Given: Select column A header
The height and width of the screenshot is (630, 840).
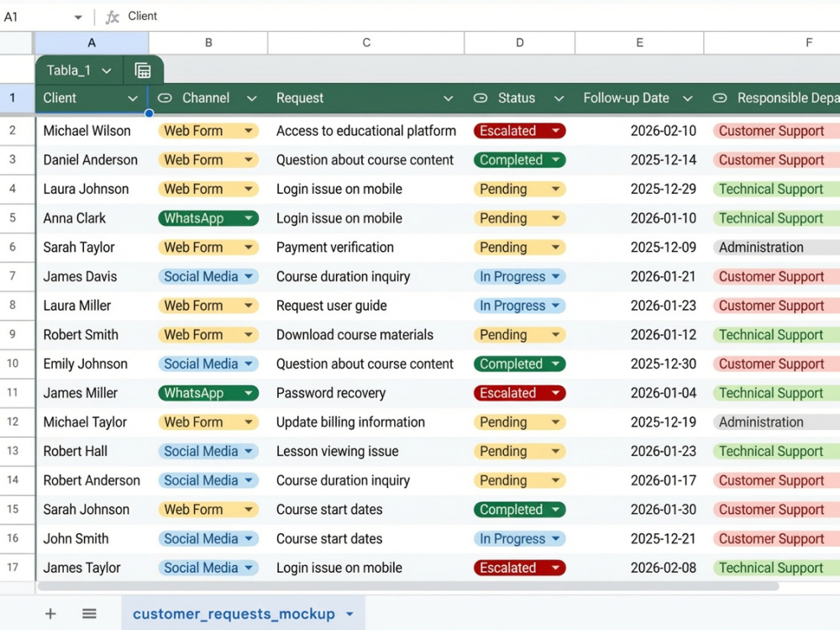Looking at the screenshot, I should (x=92, y=43).
